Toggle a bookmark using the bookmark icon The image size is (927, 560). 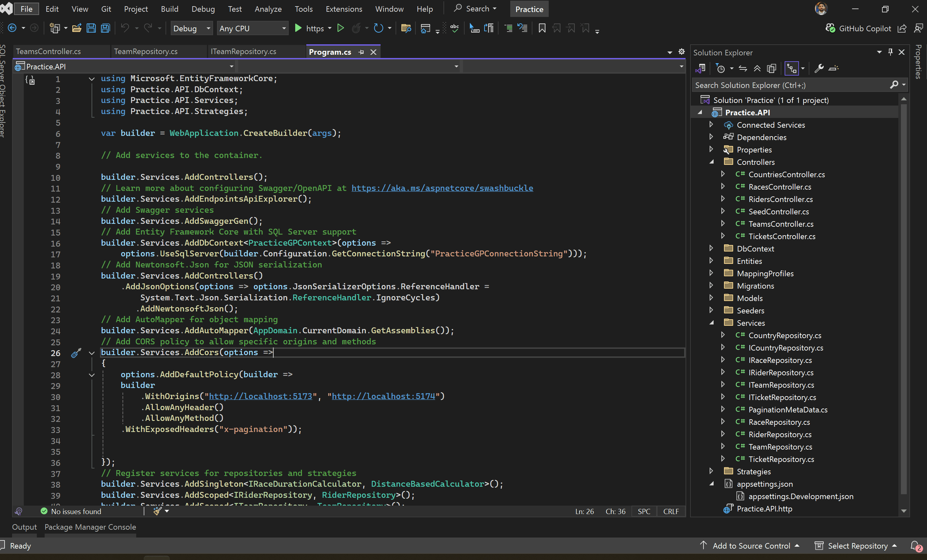(542, 28)
